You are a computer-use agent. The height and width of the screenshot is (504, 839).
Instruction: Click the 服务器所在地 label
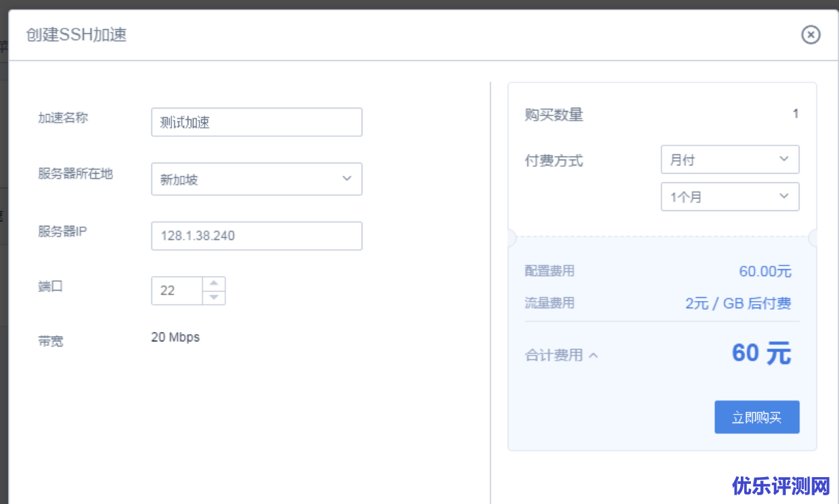point(75,174)
